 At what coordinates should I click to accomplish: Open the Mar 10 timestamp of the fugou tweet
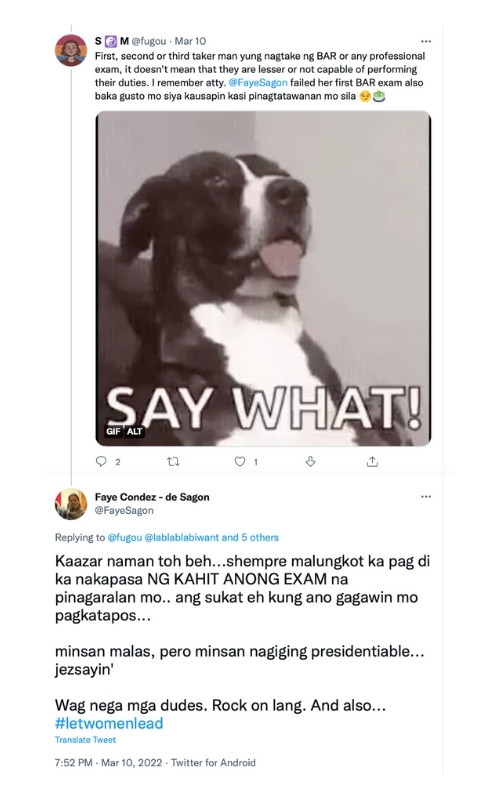(190, 41)
